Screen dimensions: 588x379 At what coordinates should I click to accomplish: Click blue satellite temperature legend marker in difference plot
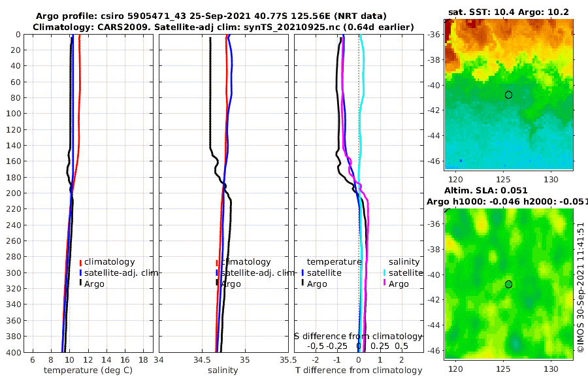[302, 272]
